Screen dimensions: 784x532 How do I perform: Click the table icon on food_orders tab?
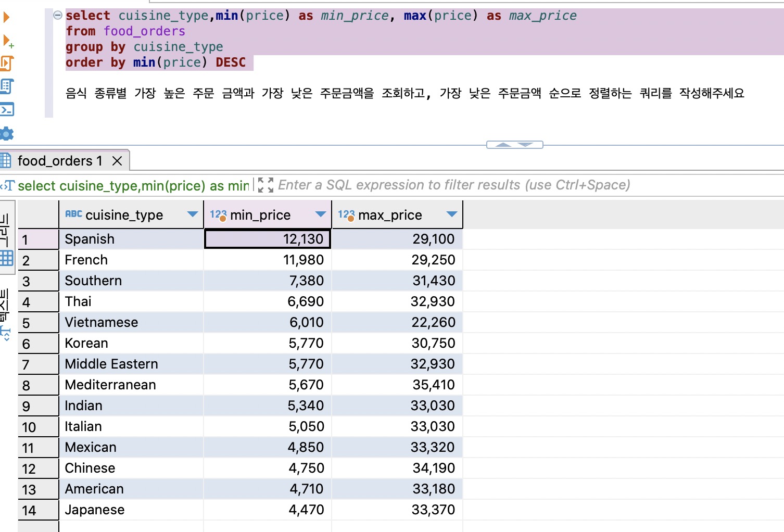pyautogui.click(x=6, y=160)
